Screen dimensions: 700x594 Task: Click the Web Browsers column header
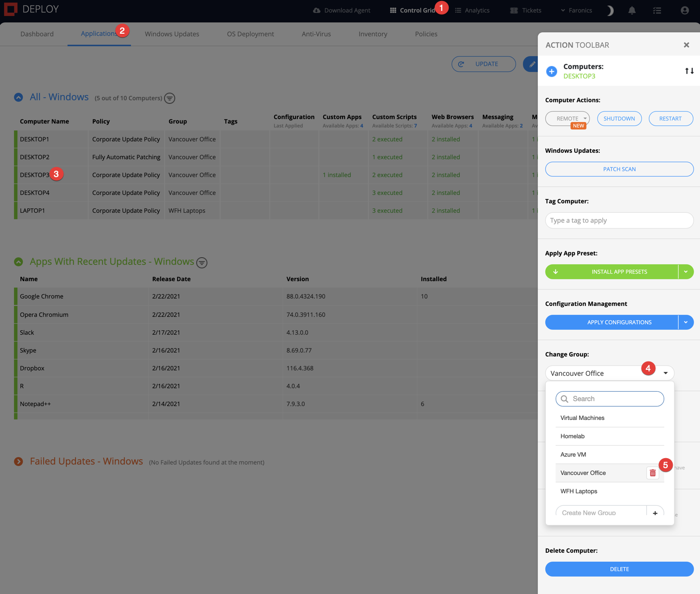click(452, 117)
